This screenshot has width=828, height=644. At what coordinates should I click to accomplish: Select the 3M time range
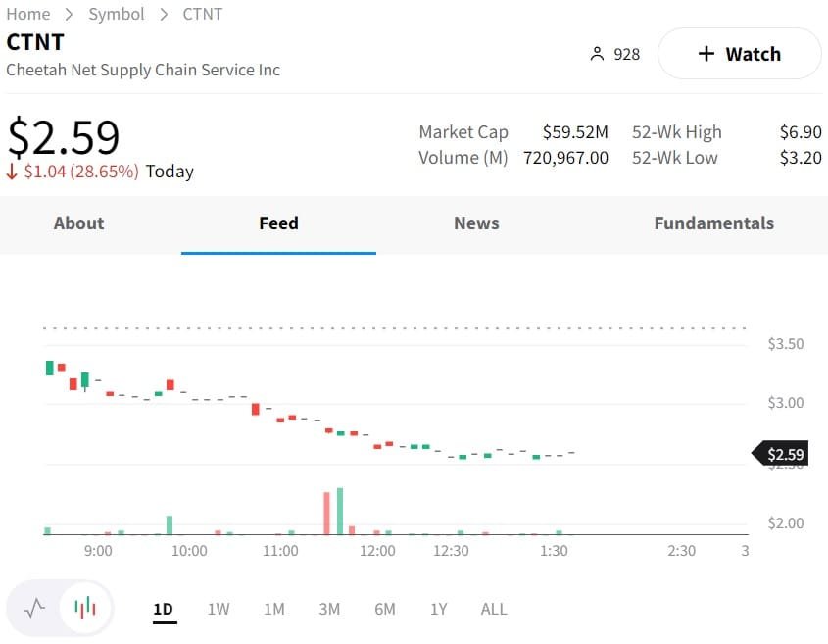(329, 609)
